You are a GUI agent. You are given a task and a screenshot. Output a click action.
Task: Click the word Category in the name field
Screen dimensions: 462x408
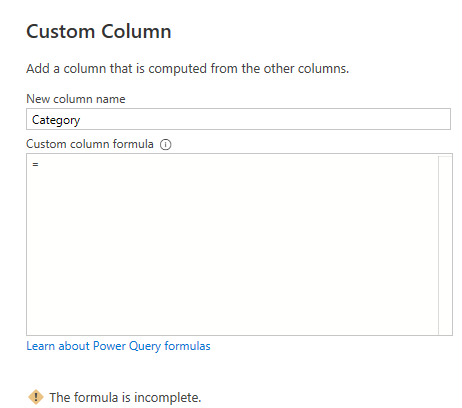56,120
